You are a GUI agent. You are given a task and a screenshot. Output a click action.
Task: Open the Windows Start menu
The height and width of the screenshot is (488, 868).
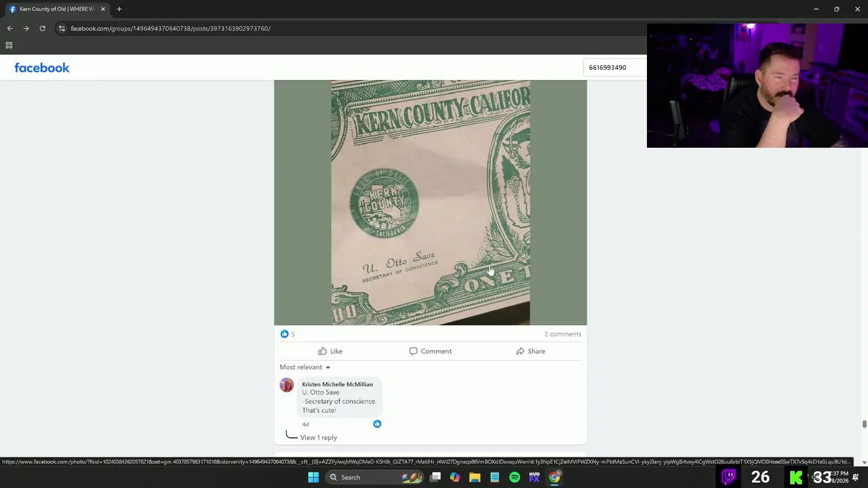point(313,477)
